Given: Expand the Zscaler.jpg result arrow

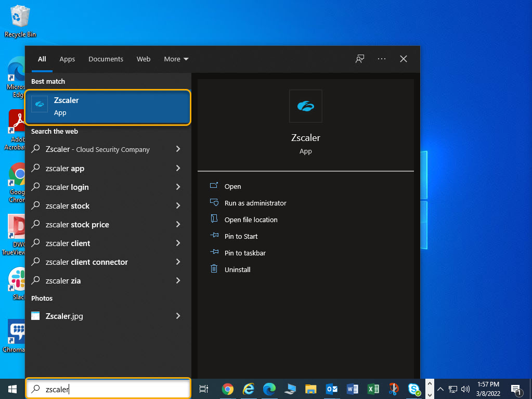Looking at the screenshot, I should click(178, 316).
